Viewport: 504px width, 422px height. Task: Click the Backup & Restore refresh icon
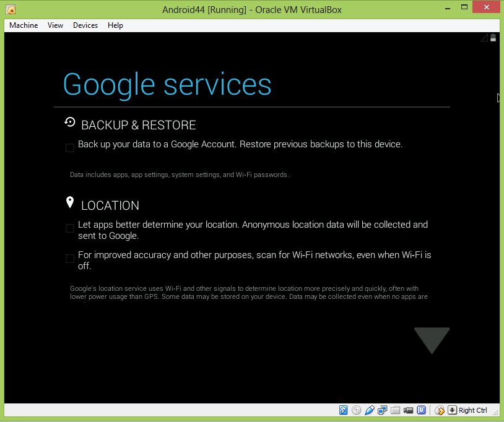click(x=70, y=122)
